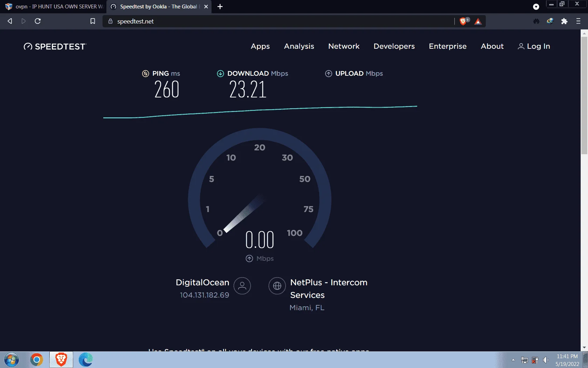This screenshot has width=588, height=368.
Task: Show hidden system tray icons
Action: [x=513, y=360]
